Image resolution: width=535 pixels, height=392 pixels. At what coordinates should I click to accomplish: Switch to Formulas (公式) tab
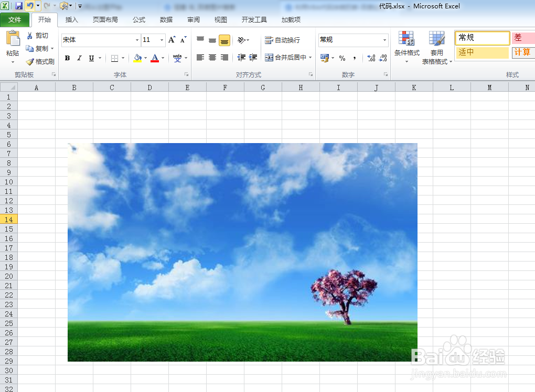tap(139, 20)
